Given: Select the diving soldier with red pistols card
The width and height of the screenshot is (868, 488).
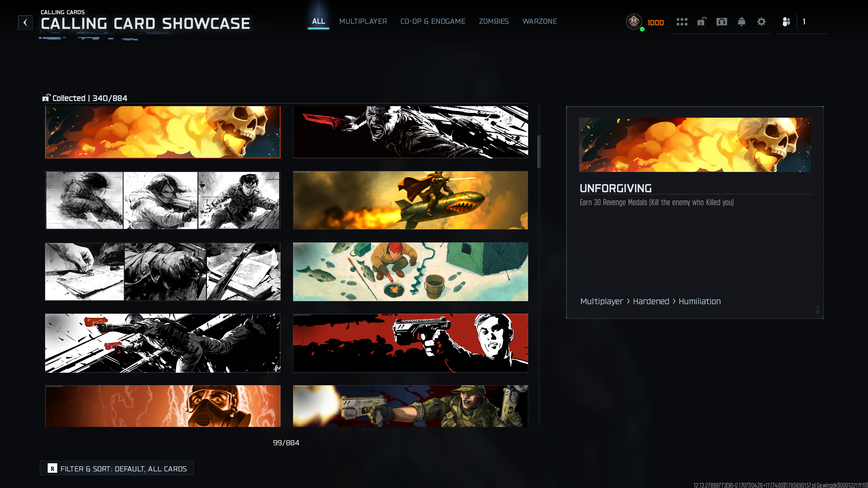Looking at the screenshot, I should point(163,343).
